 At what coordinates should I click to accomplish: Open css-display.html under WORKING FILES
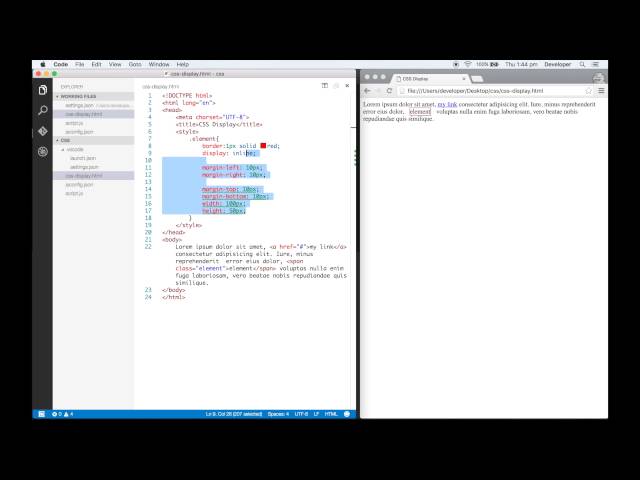[93, 114]
